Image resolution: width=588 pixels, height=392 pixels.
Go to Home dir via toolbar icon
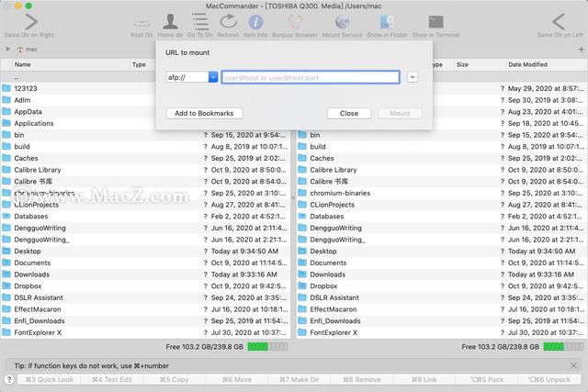tap(170, 22)
